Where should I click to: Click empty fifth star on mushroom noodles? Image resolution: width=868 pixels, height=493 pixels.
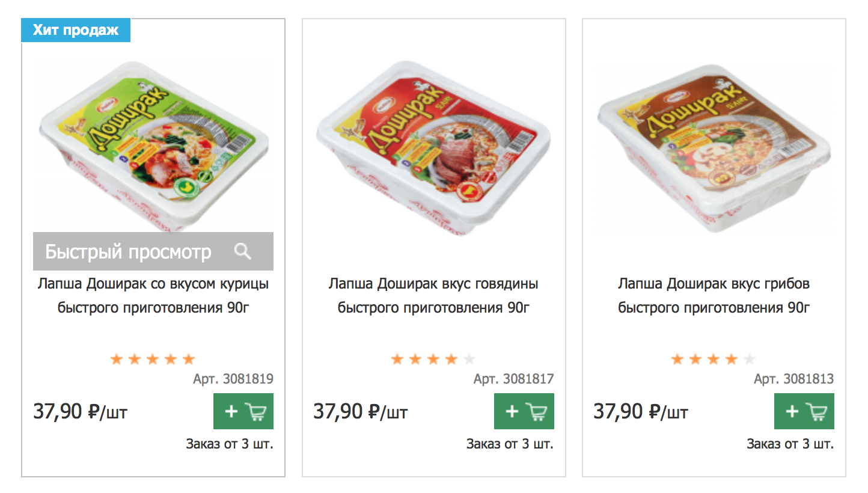pos(750,360)
